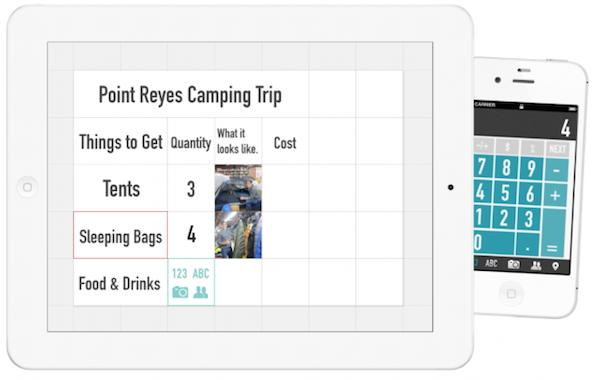This screenshot has width=600, height=380.
Task: Tap the camera icon in Food & Drinks cell
Action: tap(180, 292)
